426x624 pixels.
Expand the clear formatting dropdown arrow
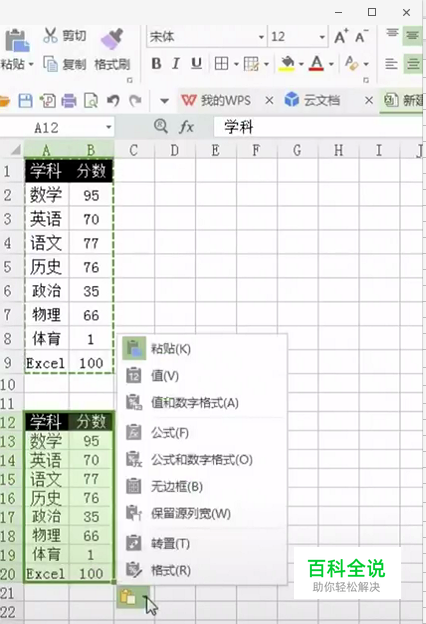(x=366, y=64)
